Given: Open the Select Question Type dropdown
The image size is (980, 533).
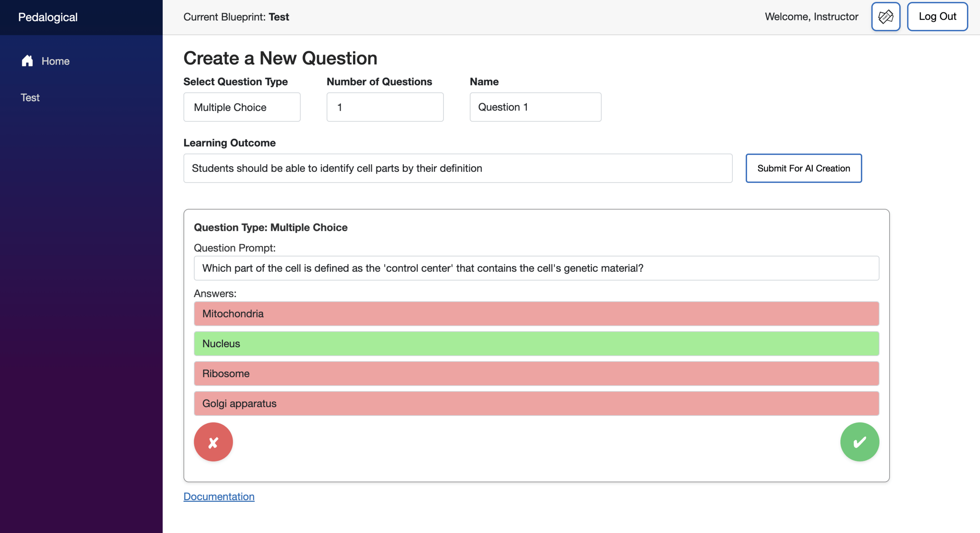Looking at the screenshot, I should click(242, 107).
